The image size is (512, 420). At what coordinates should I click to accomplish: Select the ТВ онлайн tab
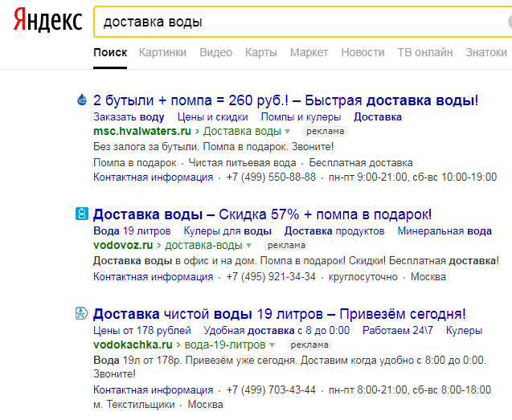tap(425, 52)
